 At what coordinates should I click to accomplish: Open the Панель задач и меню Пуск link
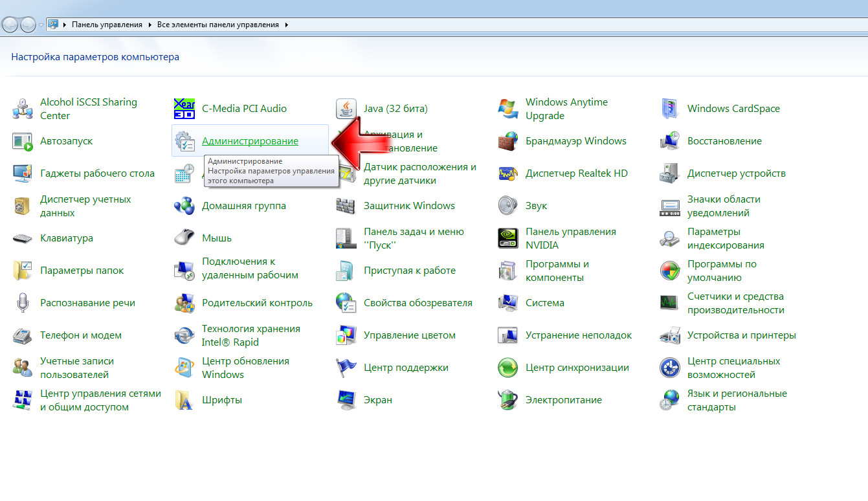[414, 238]
